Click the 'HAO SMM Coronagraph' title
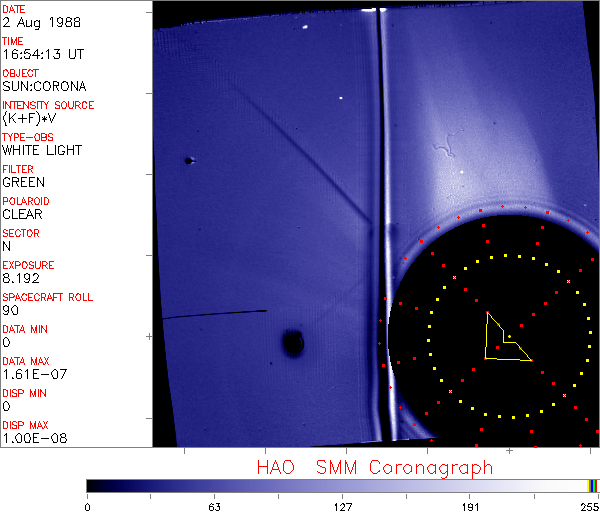 pos(375,467)
